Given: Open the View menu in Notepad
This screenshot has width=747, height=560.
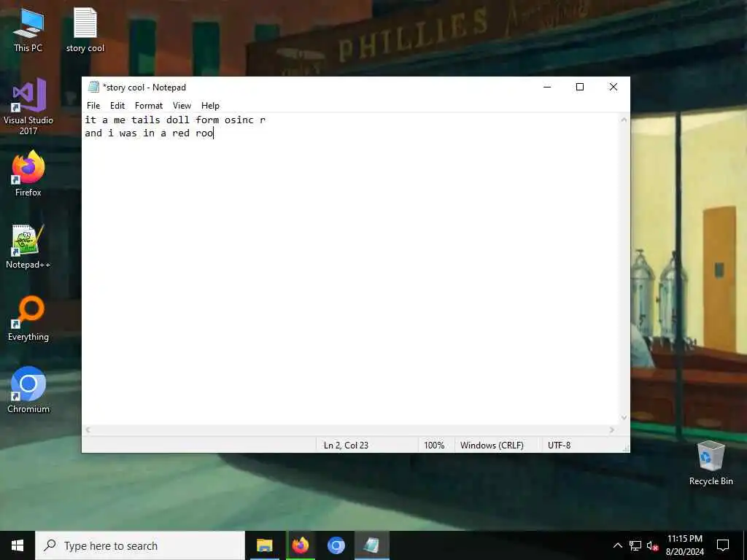Looking at the screenshot, I should 182,106.
